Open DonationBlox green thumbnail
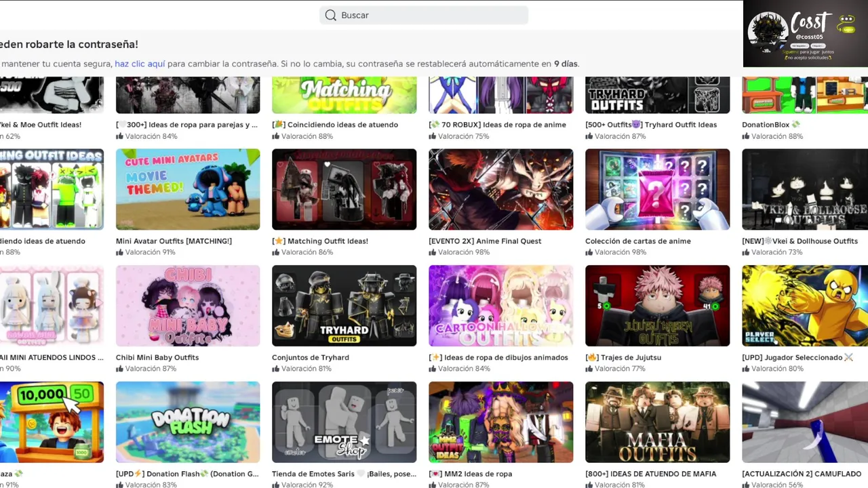This screenshot has width=868, height=488. click(x=805, y=95)
